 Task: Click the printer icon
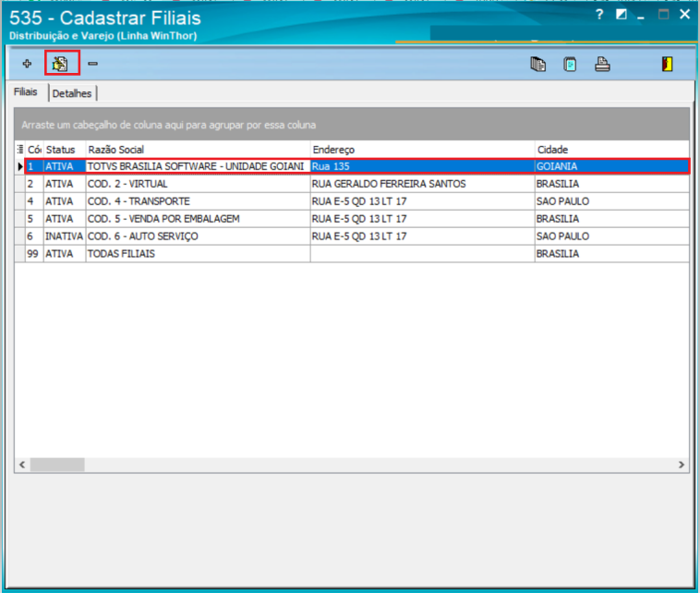[602, 65]
